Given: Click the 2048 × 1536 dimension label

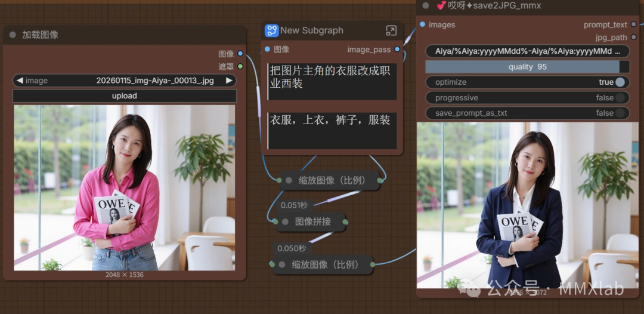Looking at the screenshot, I should point(125,275).
